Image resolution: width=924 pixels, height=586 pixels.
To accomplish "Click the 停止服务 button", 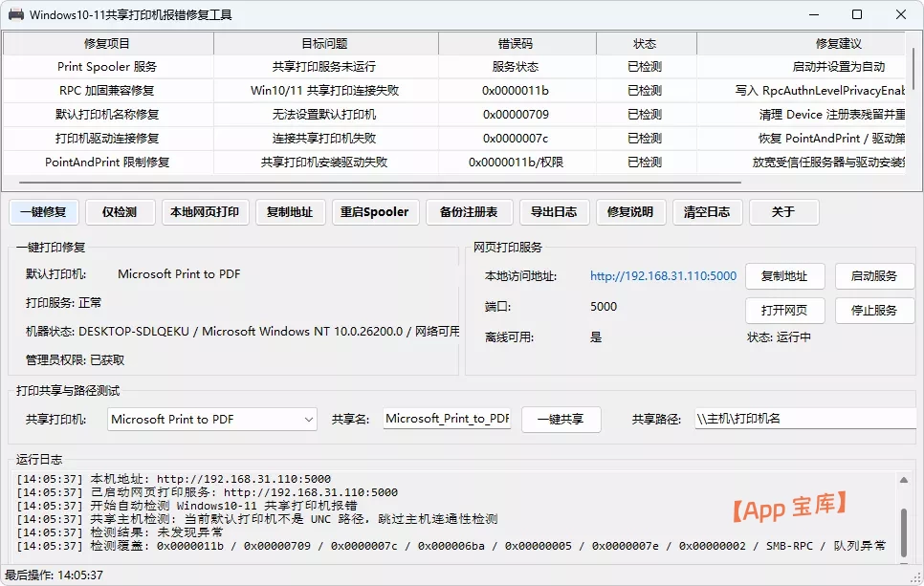I will (874, 311).
